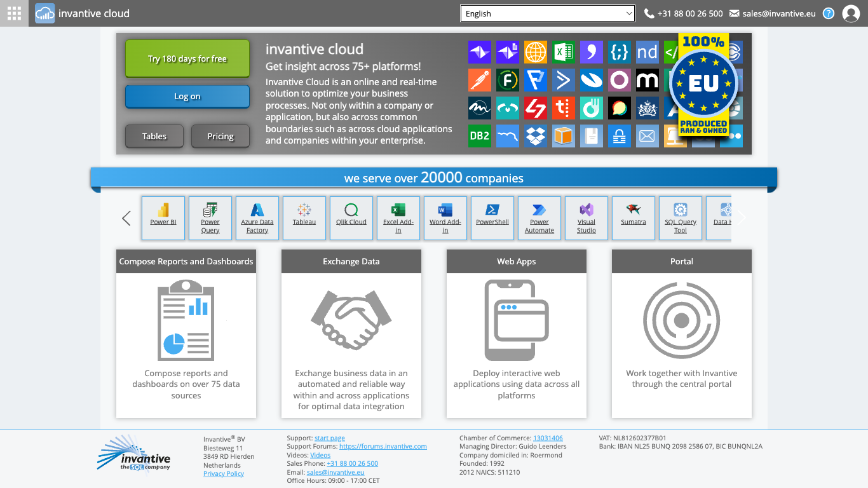
Task: Open the Web Apps card
Action: (x=517, y=334)
